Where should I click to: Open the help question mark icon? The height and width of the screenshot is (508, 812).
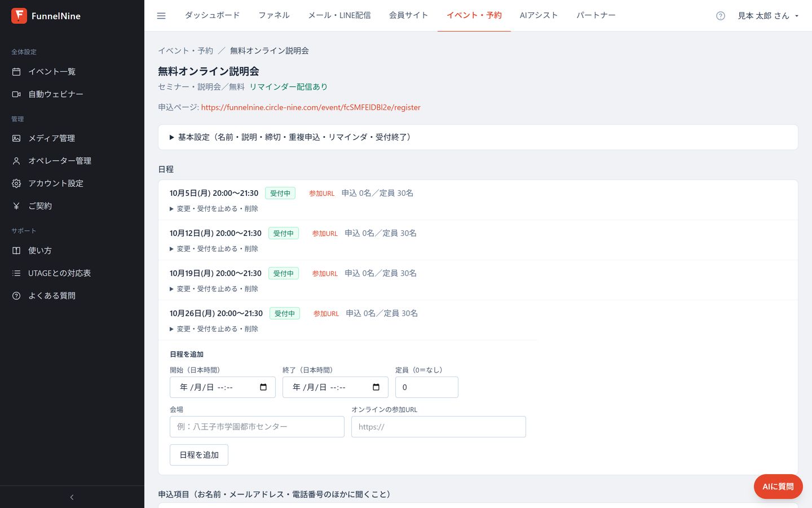coord(721,16)
